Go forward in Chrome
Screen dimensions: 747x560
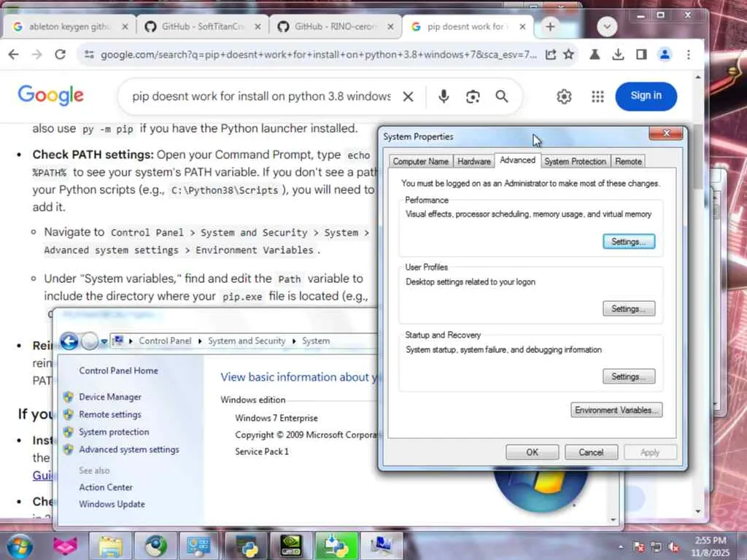(36, 54)
